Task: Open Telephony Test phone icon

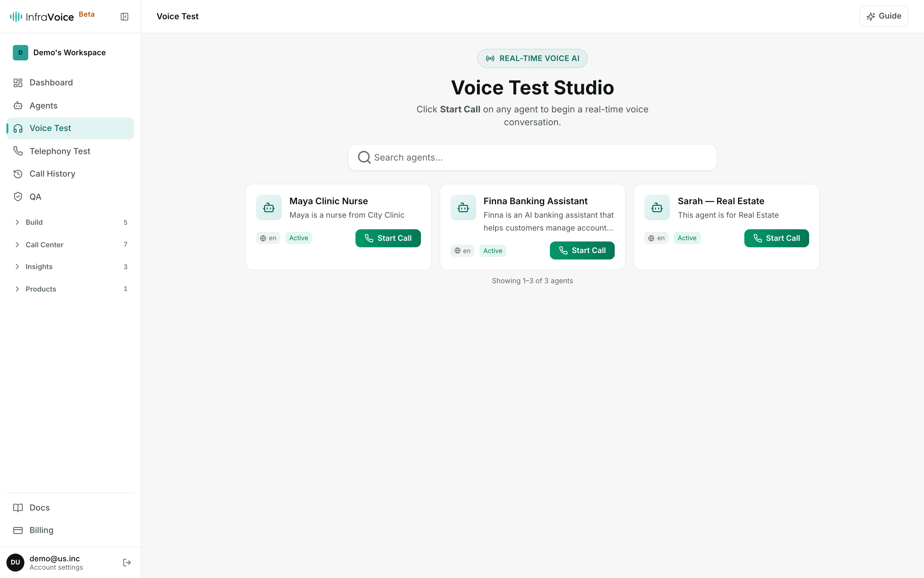Action: pos(18,151)
